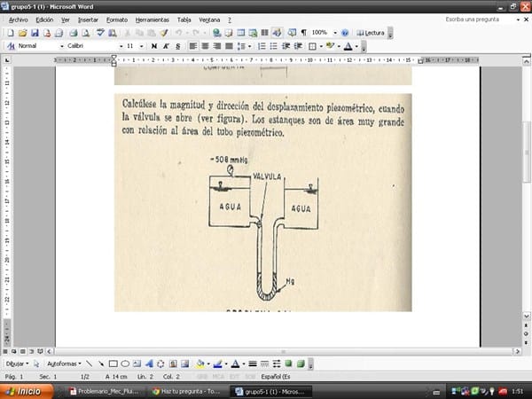This screenshot has height=399, width=532.
Task: Toggle bold formatting (N button)
Action: 154,46
